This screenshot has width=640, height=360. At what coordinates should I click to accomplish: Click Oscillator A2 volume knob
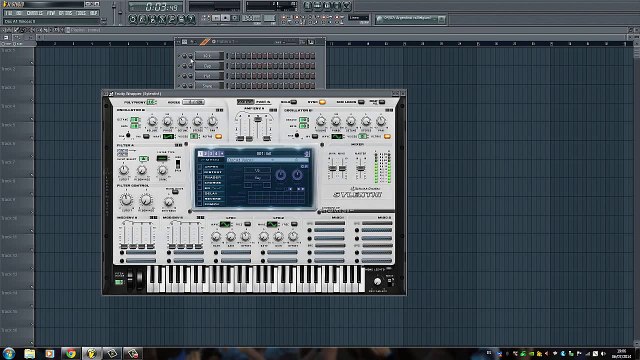[321, 121]
